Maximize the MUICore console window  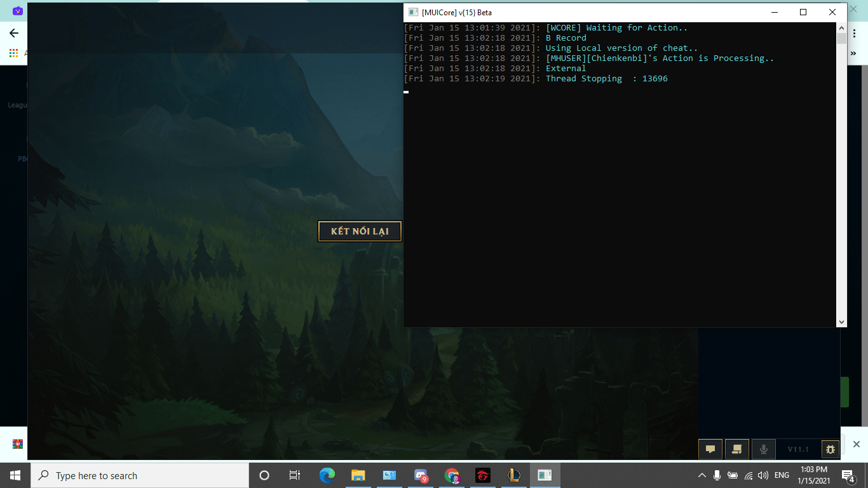pyautogui.click(x=803, y=12)
